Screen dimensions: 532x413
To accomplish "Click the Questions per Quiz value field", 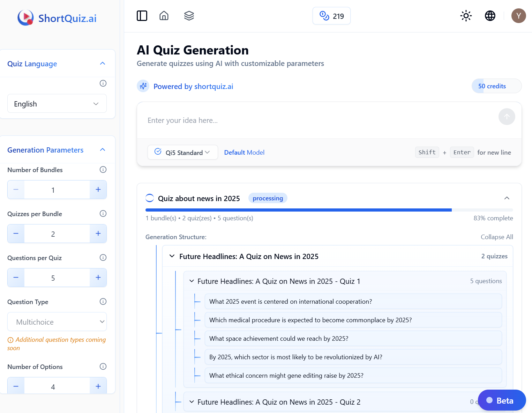I will (x=57, y=278).
